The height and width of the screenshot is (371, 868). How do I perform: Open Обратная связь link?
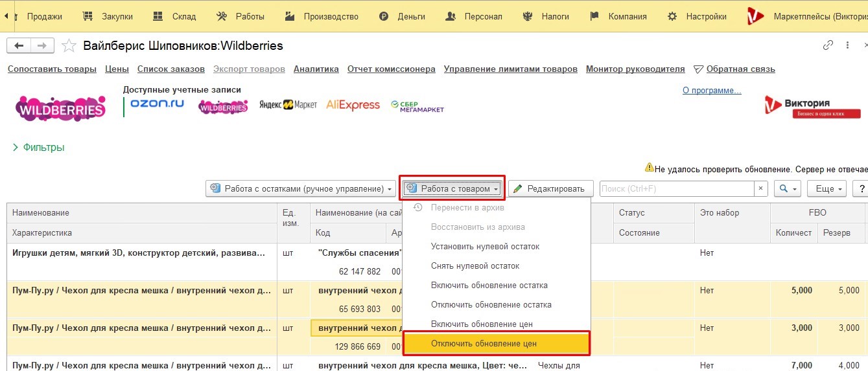point(740,69)
